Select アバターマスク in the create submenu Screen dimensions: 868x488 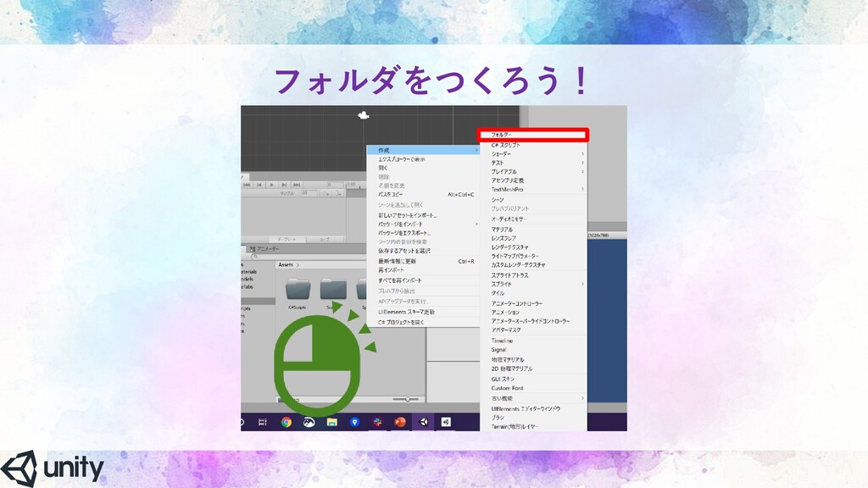click(533, 330)
